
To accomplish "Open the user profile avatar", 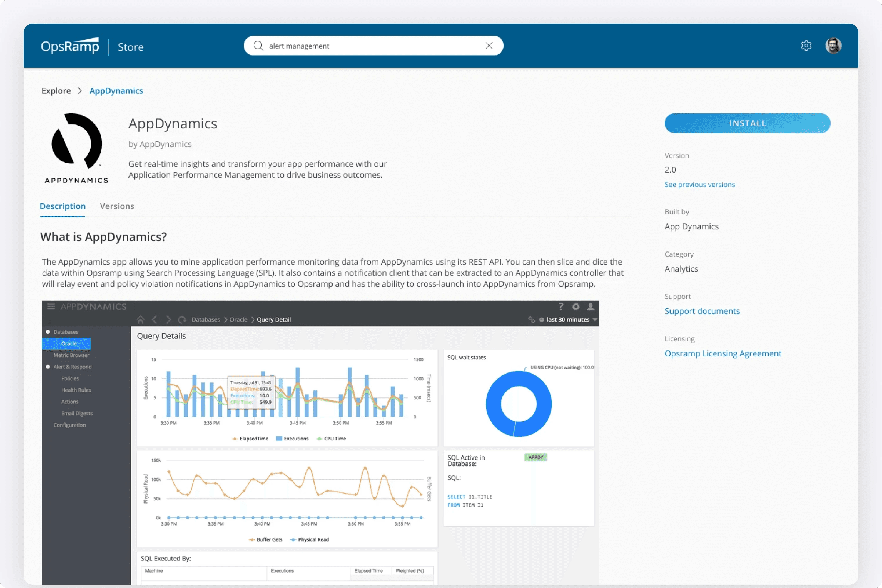I will tap(833, 46).
